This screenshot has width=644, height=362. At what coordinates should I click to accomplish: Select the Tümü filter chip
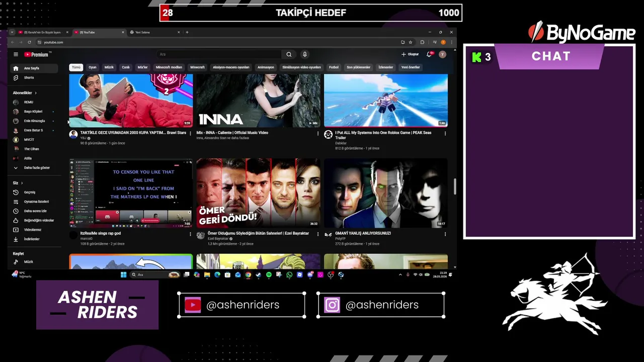76,67
